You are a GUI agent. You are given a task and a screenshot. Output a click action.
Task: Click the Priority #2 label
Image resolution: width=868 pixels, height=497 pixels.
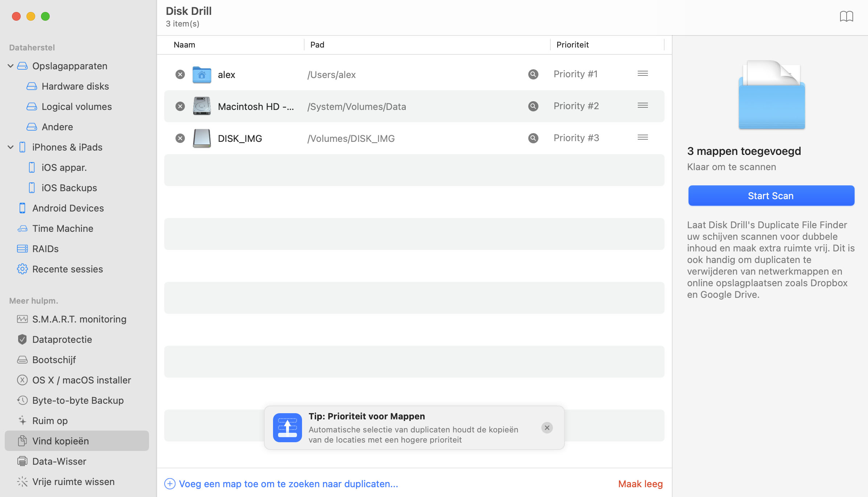pos(576,106)
